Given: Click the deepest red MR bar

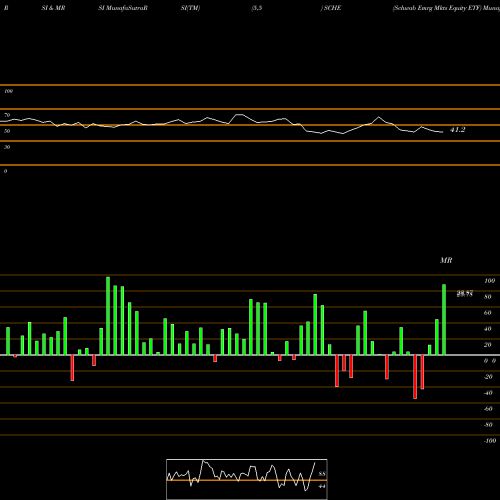Looking at the screenshot, I should point(415,377).
